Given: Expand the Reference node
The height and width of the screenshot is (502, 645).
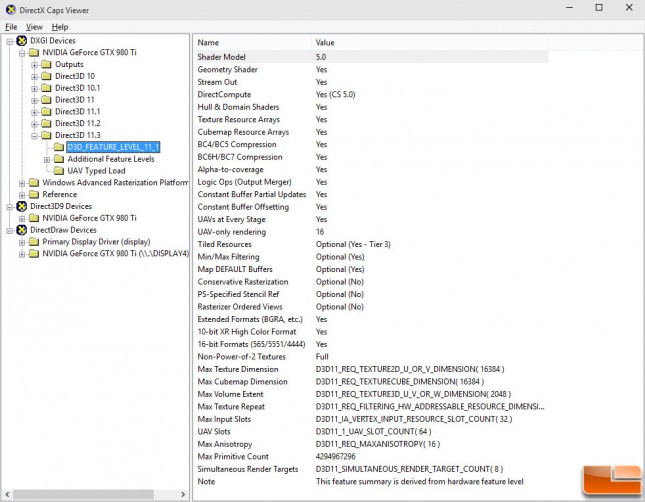Looking at the screenshot, I should click(x=22, y=195).
